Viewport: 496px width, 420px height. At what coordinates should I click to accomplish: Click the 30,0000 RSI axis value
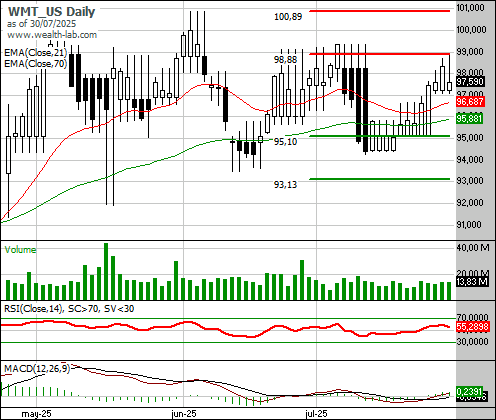[472, 342]
